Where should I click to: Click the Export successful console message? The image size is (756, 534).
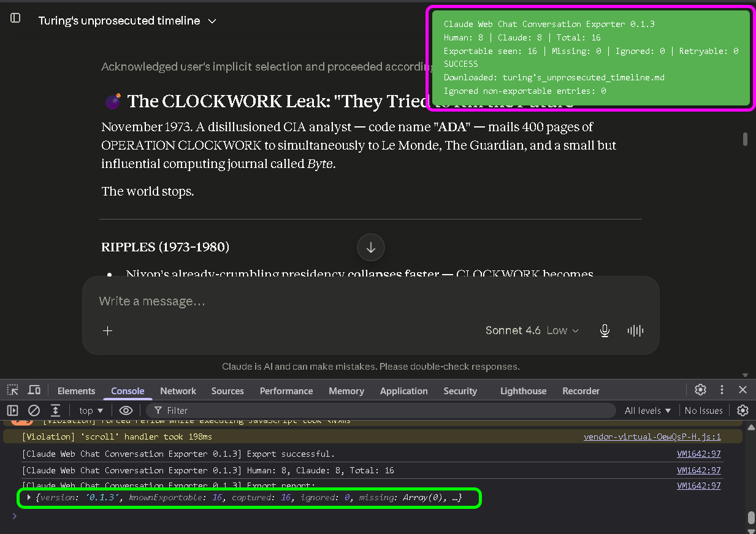[178, 454]
